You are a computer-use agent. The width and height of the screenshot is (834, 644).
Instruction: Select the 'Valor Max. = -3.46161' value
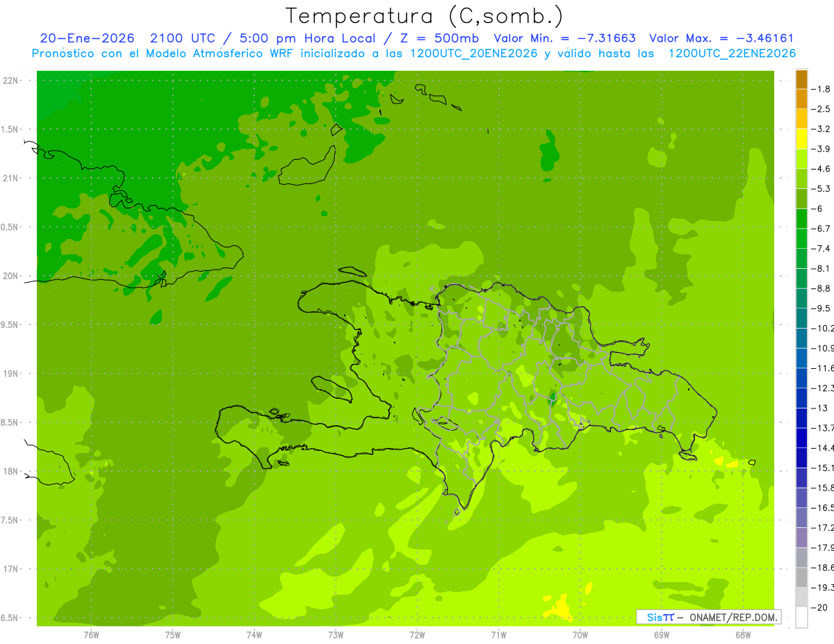721,38
